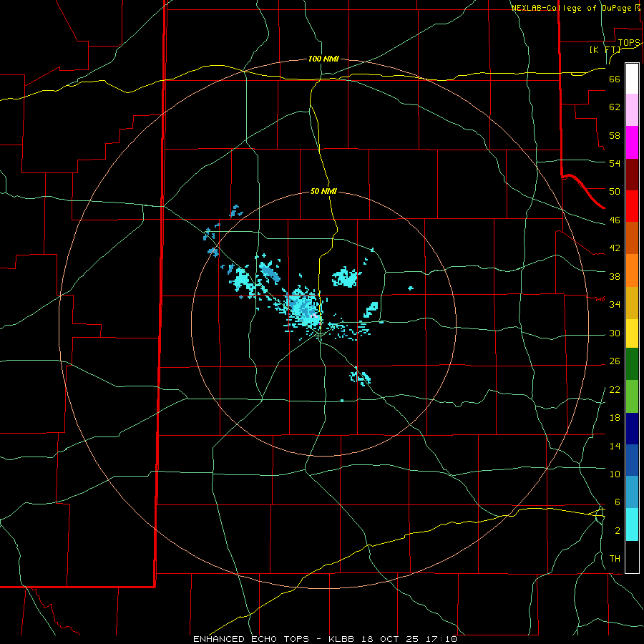
Task: Click the 38 legend scale value
Action: pyautogui.click(x=615, y=276)
